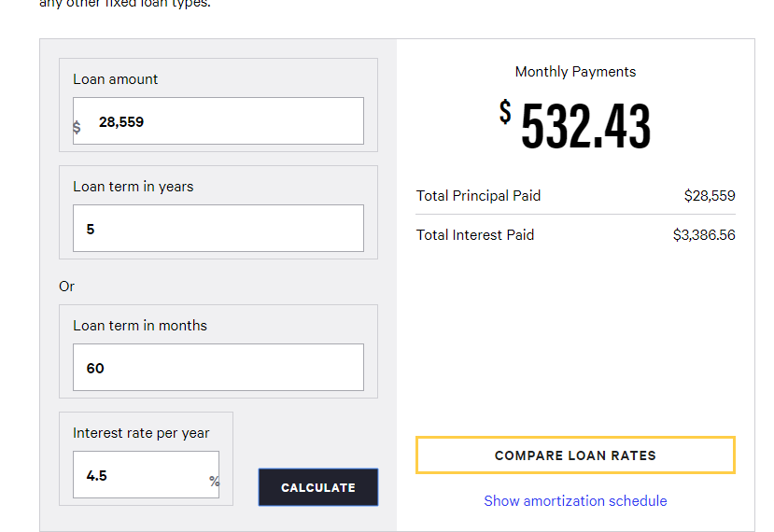Click the $28,559 total principal value
The width and height of the screenshot is (774, 532).
tap(710, 196)
